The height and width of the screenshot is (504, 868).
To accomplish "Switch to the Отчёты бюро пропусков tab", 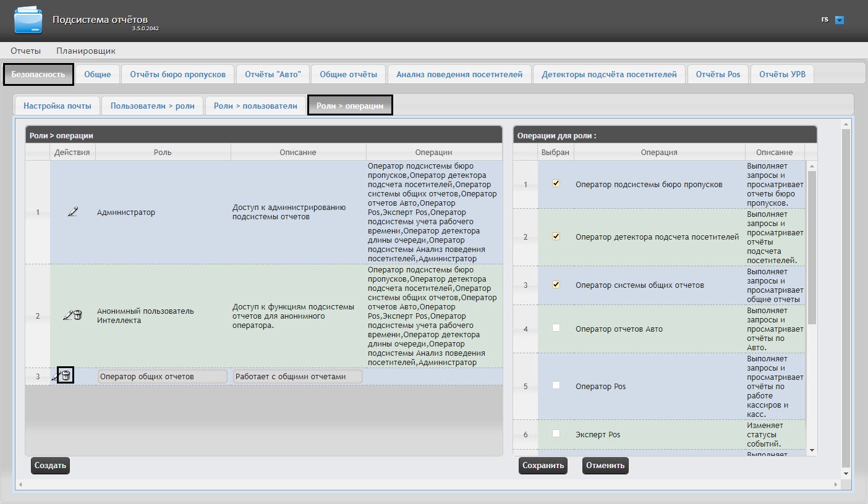I will pos(178,74).
